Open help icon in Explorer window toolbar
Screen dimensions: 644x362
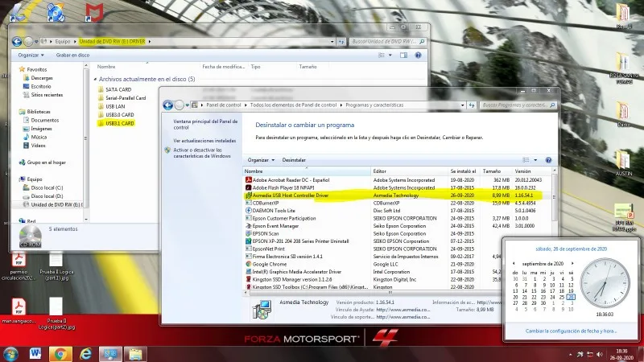[418, 55]
